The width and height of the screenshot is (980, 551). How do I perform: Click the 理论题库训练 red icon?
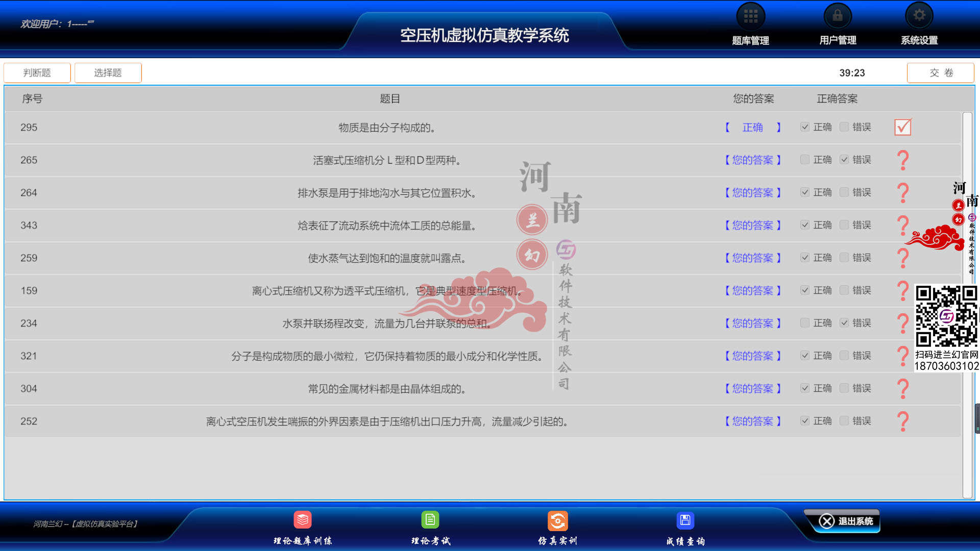click(x=303, y=520)
